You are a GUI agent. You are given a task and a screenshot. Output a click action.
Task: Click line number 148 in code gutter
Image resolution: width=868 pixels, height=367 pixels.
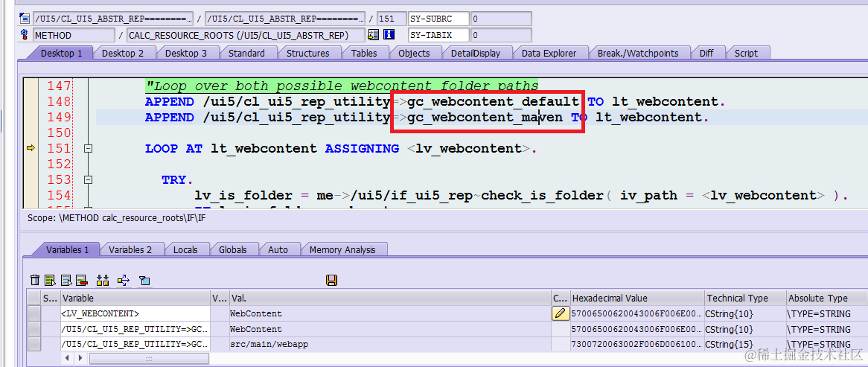(x=59, y=102)
